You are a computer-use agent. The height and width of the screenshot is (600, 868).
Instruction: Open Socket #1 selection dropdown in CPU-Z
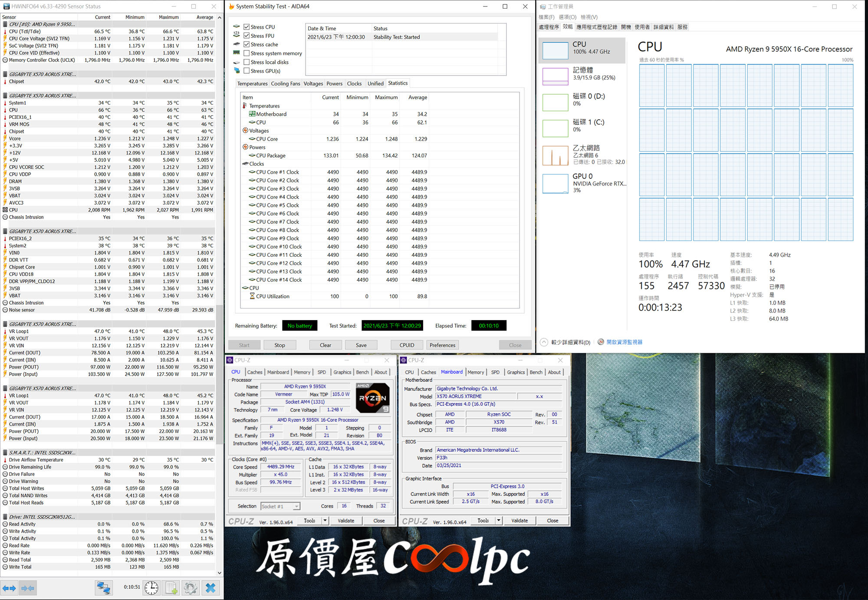pyautogui.click(x=296, y=506)
